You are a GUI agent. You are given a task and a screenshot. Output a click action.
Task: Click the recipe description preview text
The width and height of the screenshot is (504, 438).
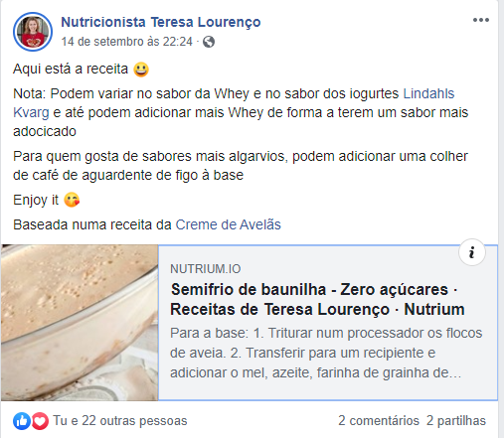(326, 353)
